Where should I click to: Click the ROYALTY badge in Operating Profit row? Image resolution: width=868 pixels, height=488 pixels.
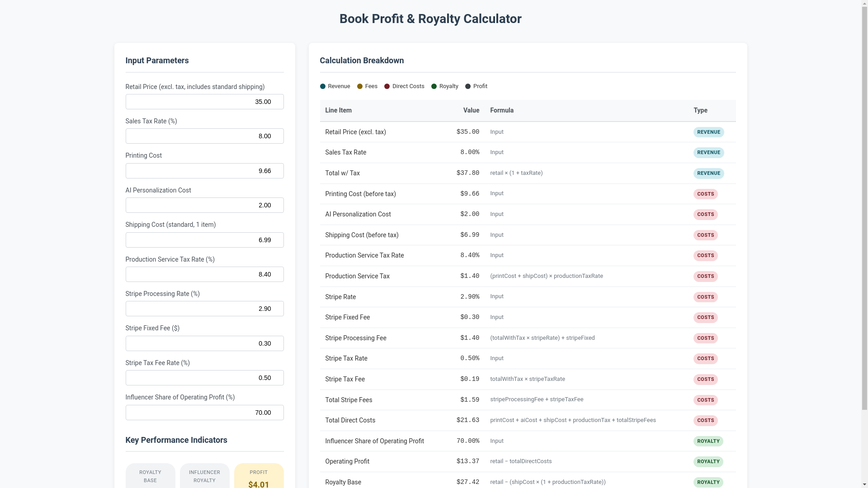tap(708, 462)
